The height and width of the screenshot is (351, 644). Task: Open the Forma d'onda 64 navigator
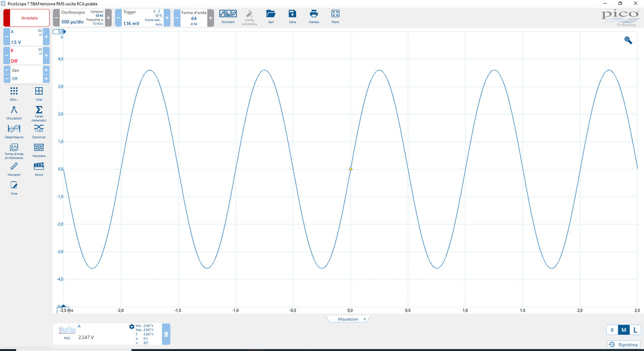pyautogui.click(x=194, y=18)
